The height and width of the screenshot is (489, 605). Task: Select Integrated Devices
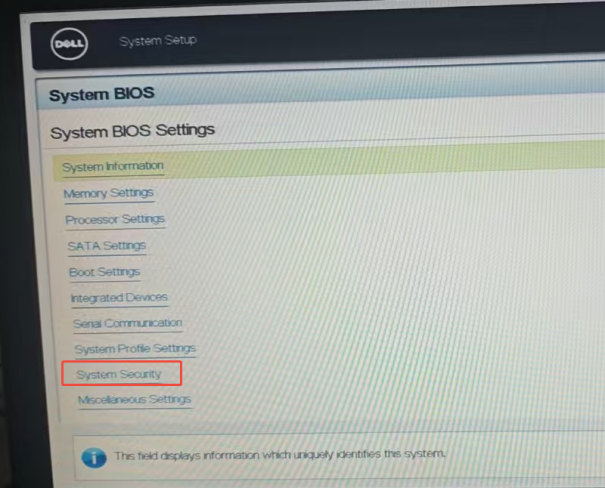[119, 298]
